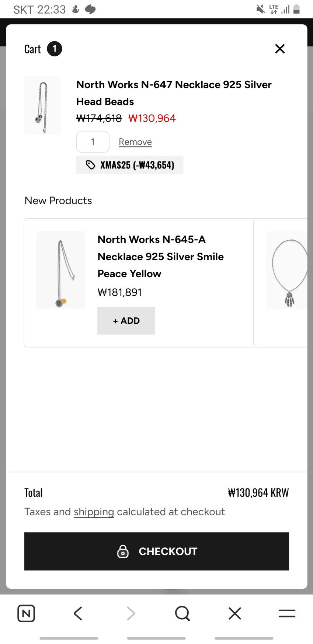Go back using browser back arrow
The height and width of the screenshot is (644, 313).
point(78,613)
